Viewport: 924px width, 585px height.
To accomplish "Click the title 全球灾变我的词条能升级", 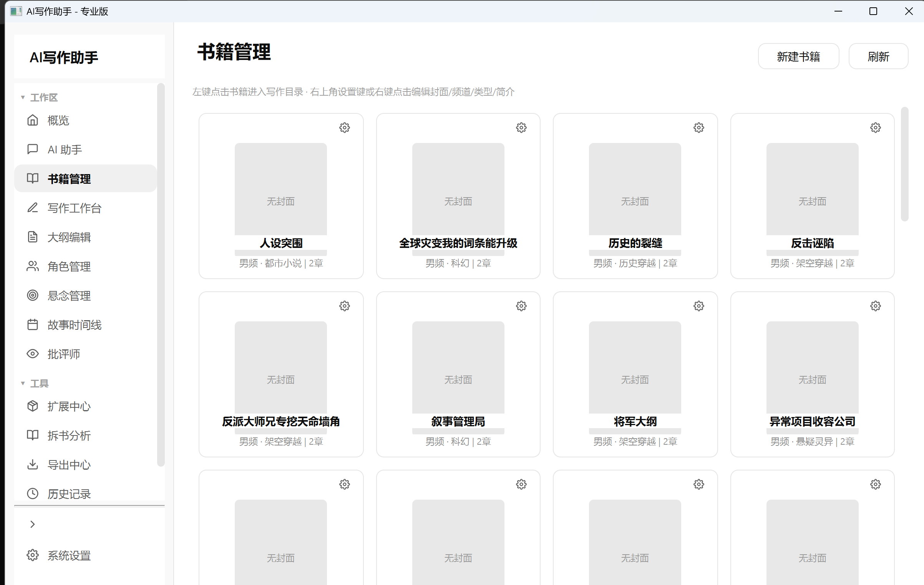I will pyautogui.click(x=458, y=243).
